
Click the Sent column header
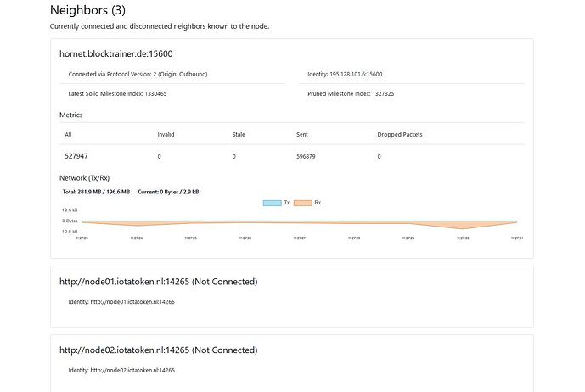point(302,135)
